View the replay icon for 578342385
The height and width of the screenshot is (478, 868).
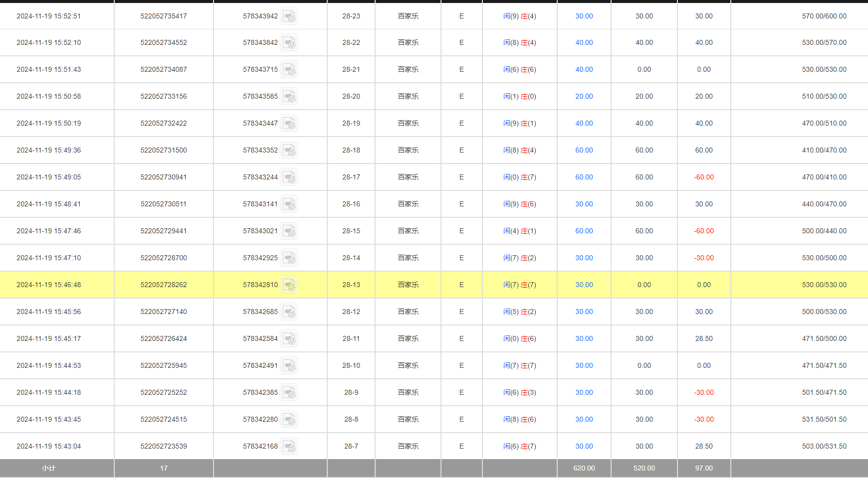(x=289, y=393)
